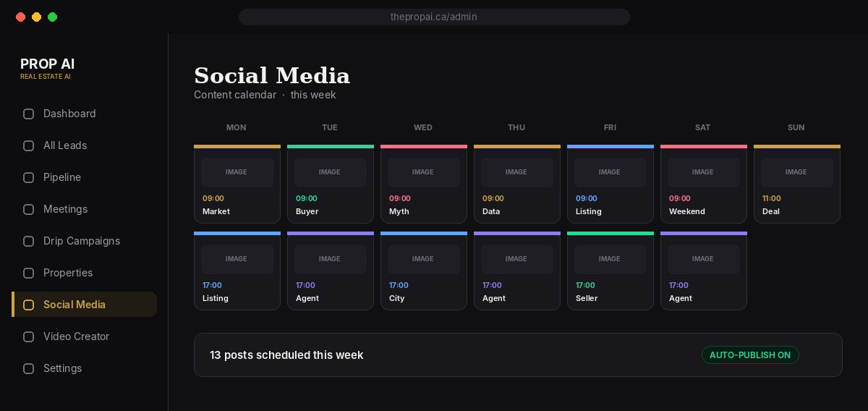This screenshot has height=411, width=868.
Task: Go to All Leads label
Action: click(65, 145)
